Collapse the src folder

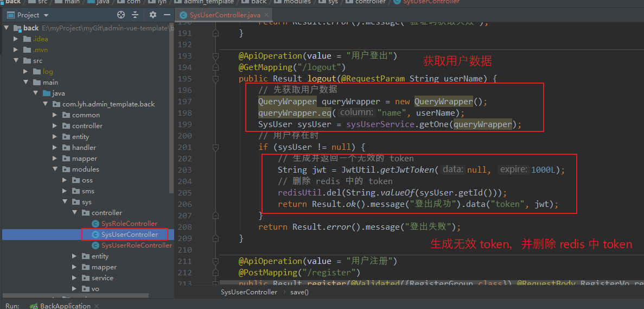[x=16, y=60]
